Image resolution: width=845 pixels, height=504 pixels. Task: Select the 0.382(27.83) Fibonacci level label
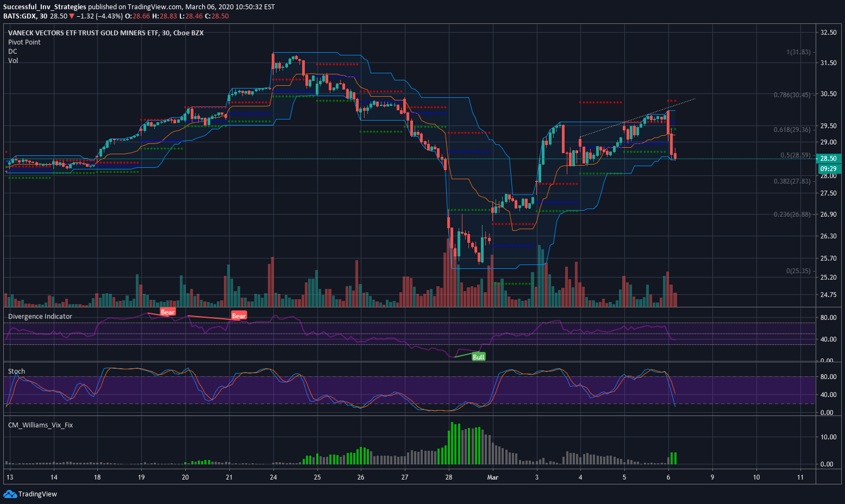coord(792,181)
